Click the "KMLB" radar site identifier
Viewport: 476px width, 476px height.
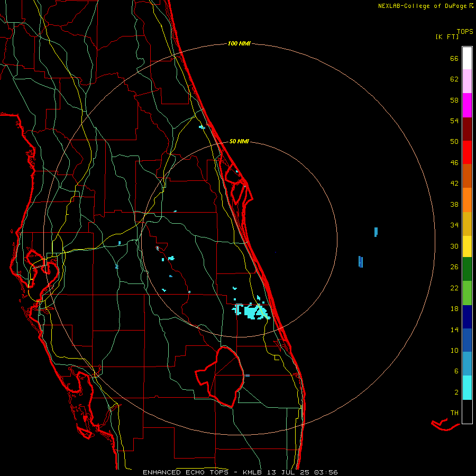(x=253, y=472)
